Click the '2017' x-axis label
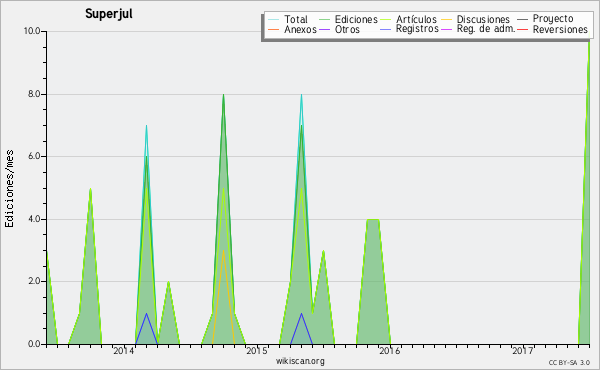Viewport: 600px width, 370px height. coord(523,351)
